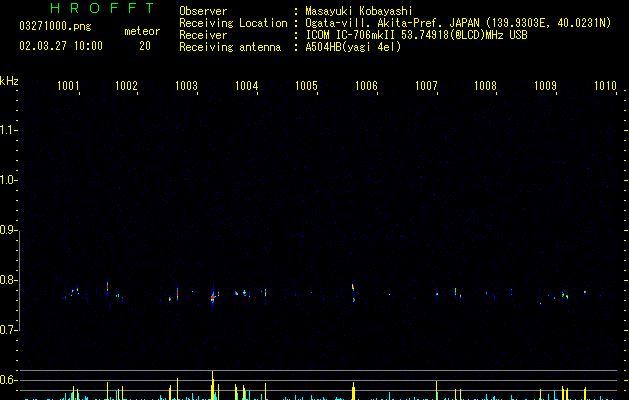Click the 1003 time axis marker
This screenshot has height=400, width=629.
click(x=187, y=86)
